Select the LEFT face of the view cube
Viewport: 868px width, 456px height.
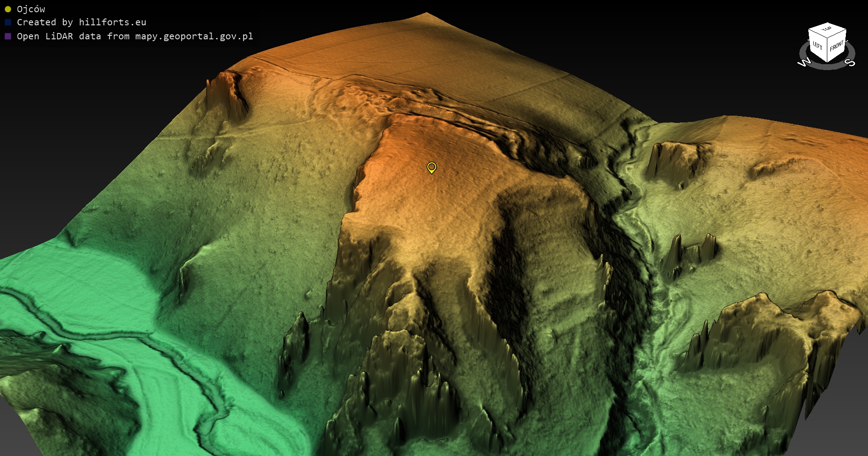tap(817, 45)
